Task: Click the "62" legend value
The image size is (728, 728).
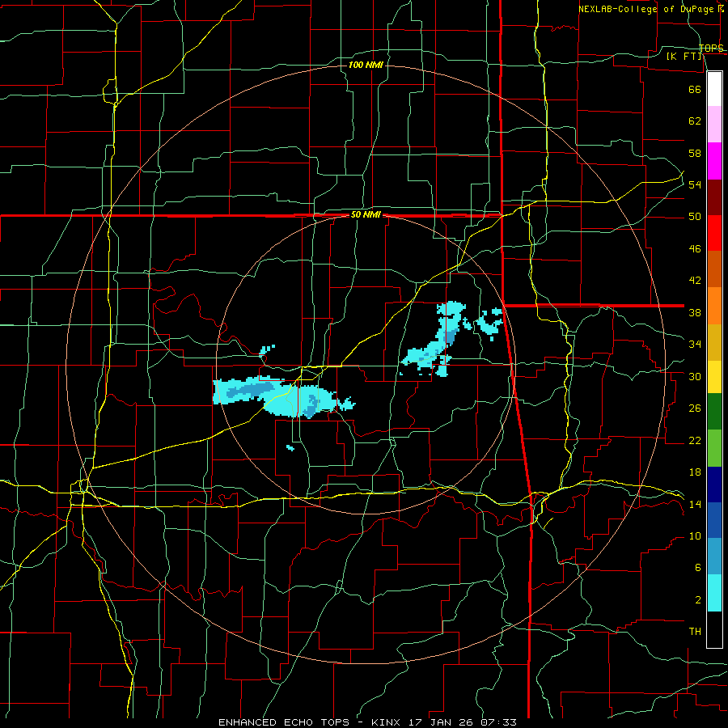Action: 695,121
